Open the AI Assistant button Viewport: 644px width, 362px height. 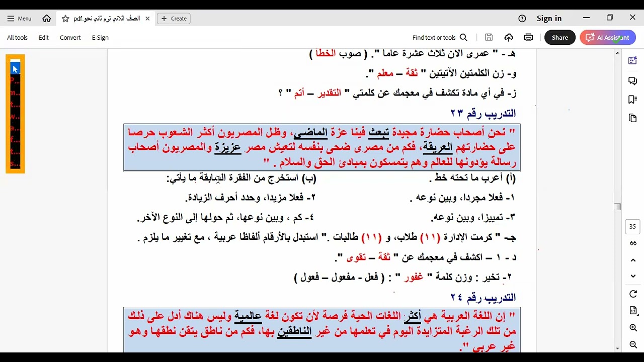tap(608, 38)
